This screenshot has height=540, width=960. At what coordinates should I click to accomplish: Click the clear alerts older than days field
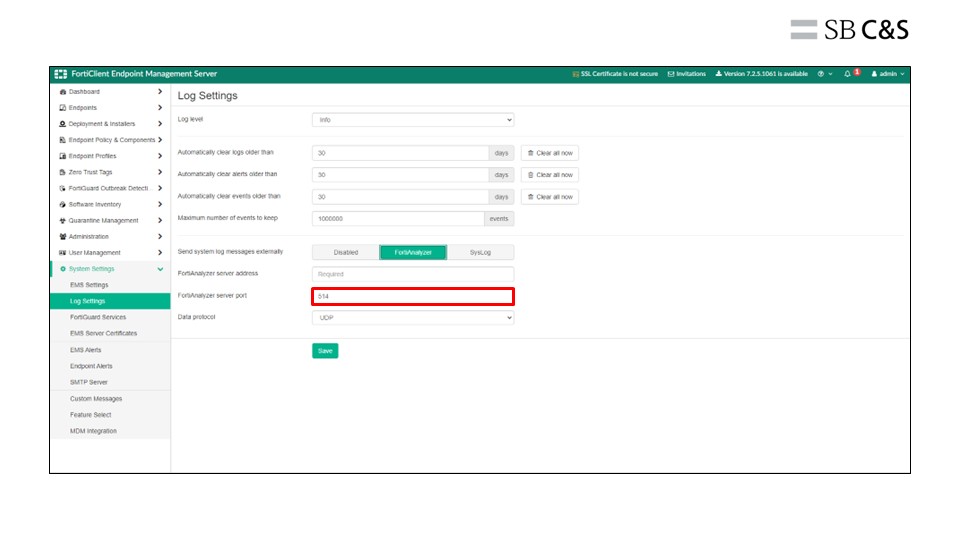pos(400,175)
